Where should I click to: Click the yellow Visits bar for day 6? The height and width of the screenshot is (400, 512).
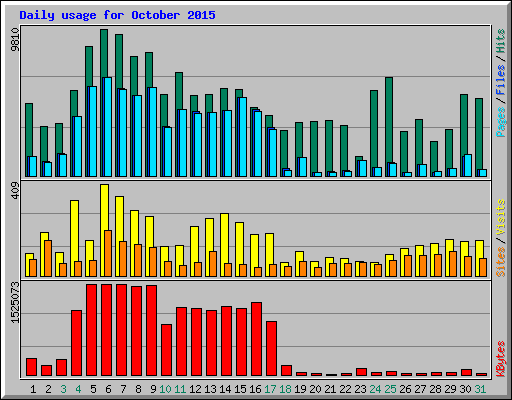tap(105, 207)
